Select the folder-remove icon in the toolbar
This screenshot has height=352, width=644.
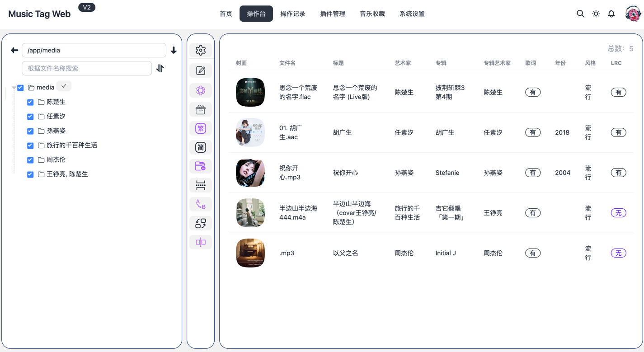(200, 166)
